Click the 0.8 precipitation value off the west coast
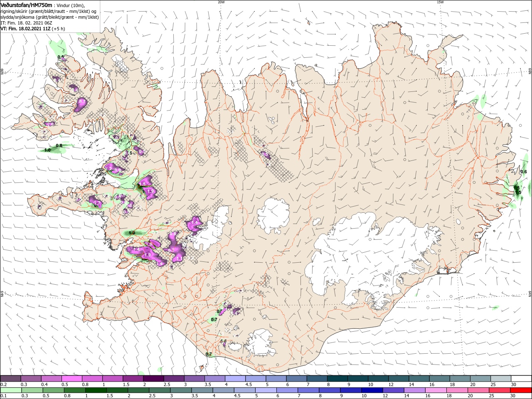Image resolution: width=532 pixels, height=399 pixels. (59, 145)
